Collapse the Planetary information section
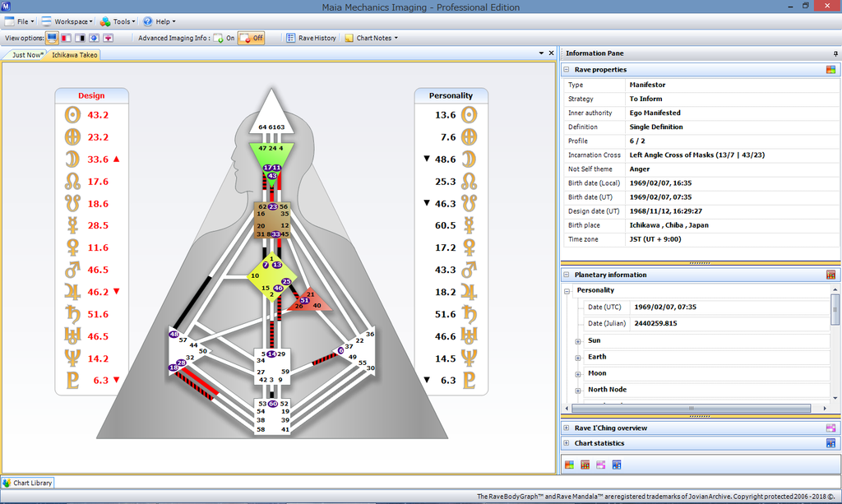 click(567, 275)
